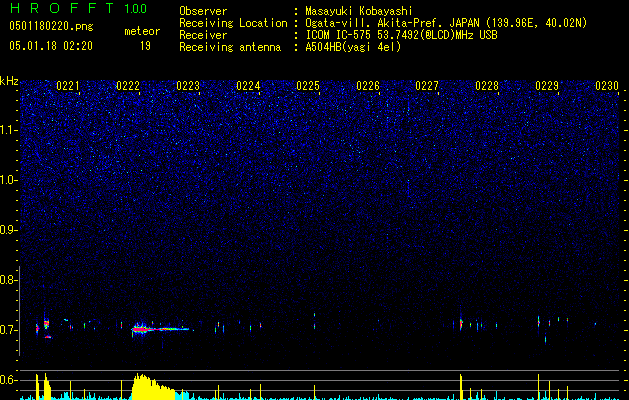Viewport: 629px width, 400px height.
Task: Click the 0.6 kHz axis label
Action: tap(8, 380)
